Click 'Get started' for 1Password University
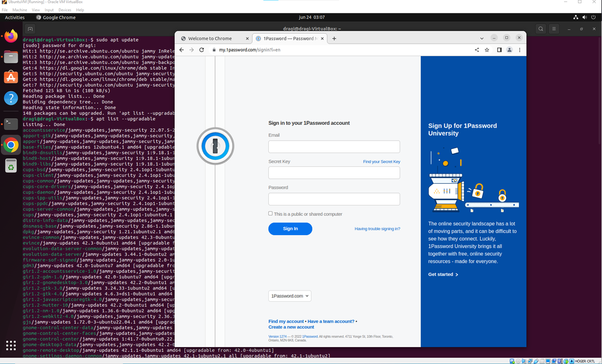The image size is (602, 364). 443,275
